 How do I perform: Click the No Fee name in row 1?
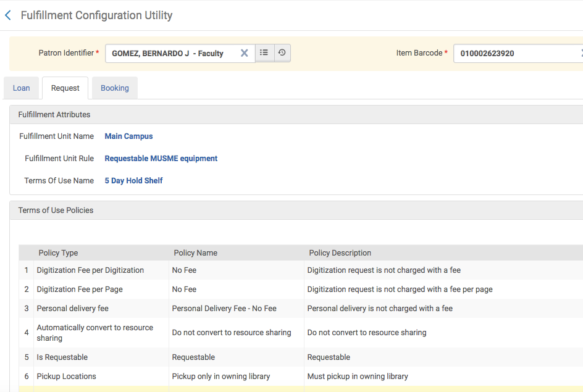pyautogui.click(x=184, y=270)
